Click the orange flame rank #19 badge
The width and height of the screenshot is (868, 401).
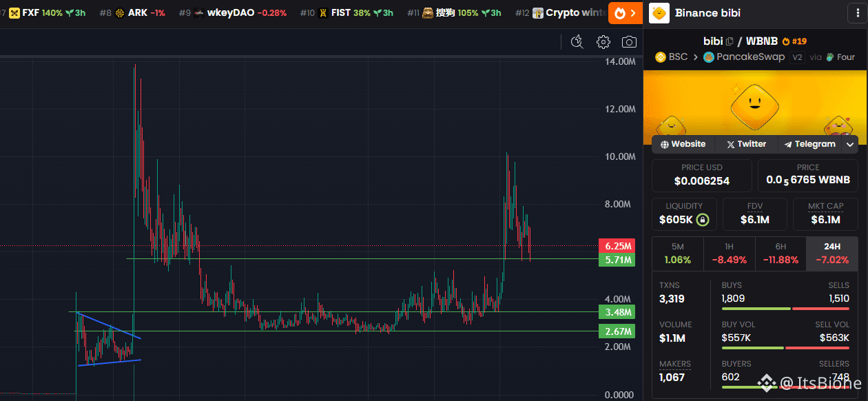pos(794,41)
